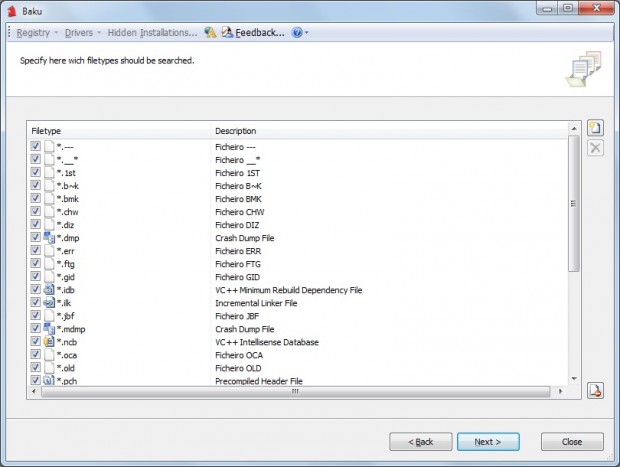Open the Drivers dropdown menu
The width and height of the screenshot is (620, 467).
pos(83,32)
